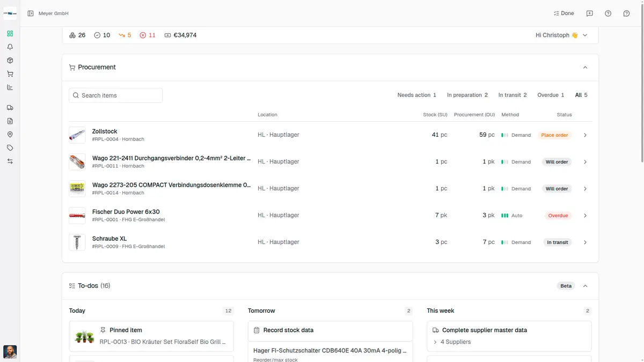Open the delivery truck icon in sidebar
The image size is (644, 362).
click(10, 108)
